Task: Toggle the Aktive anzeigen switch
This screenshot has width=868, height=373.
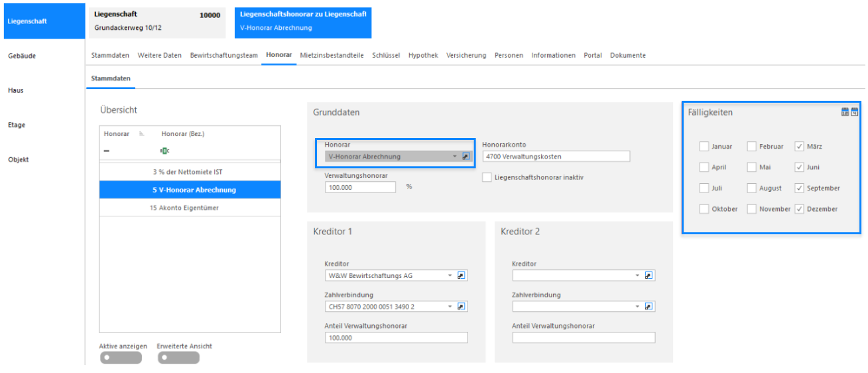Action: 120,358
